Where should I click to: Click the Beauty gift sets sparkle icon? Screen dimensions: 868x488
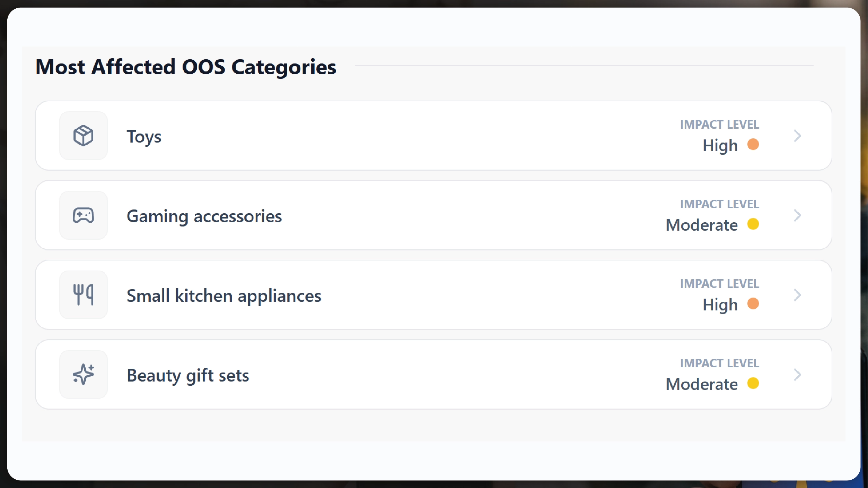(x=84, y=375)
